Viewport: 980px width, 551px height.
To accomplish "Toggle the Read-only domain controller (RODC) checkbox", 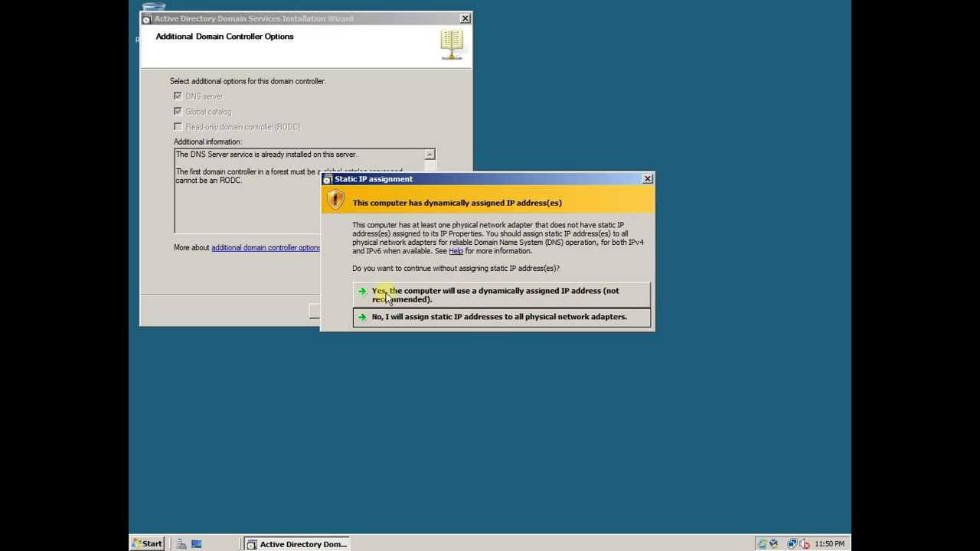I will [x=178, y=126].
